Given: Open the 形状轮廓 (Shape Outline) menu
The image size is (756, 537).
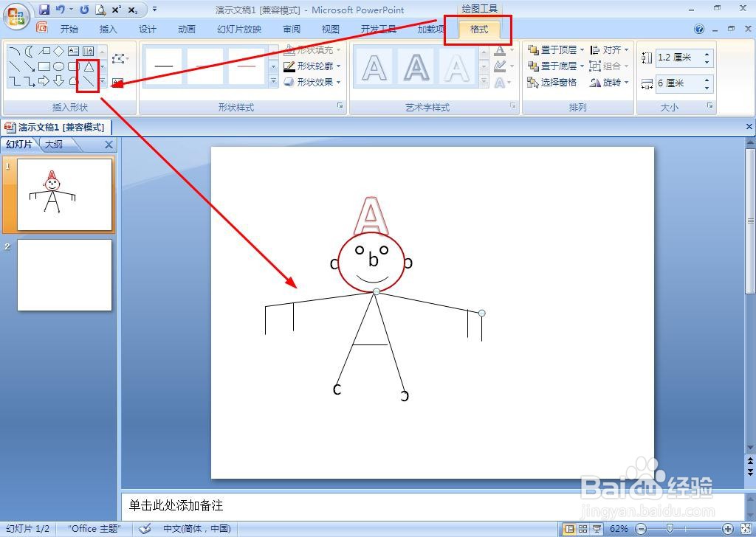Looking at the screenshot, I should click(x=313, y=66).
